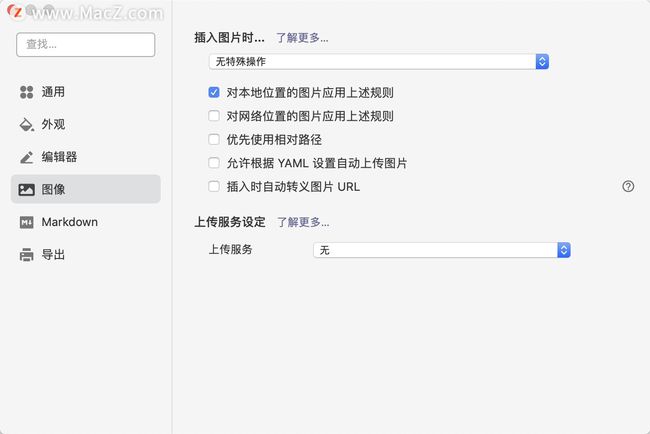This screenshot has width=650, height=434.
Task: Open the Markdown preferences tab label
Action: [x=69, y=222]
